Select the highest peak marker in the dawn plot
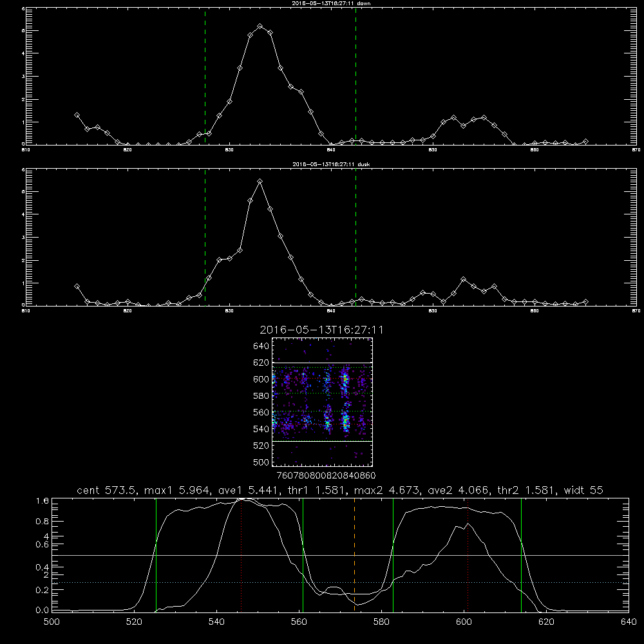644x644 pixels. [x=260, y=26]
